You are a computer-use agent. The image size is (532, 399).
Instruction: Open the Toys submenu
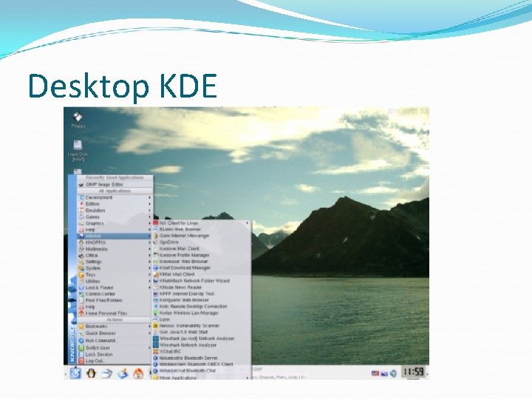tap(115, 274)
